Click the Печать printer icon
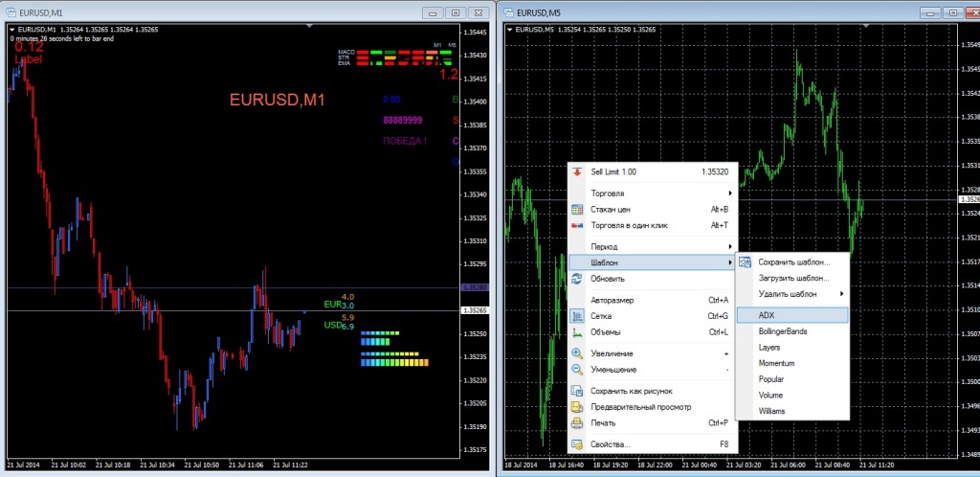 tap(577, 423)
